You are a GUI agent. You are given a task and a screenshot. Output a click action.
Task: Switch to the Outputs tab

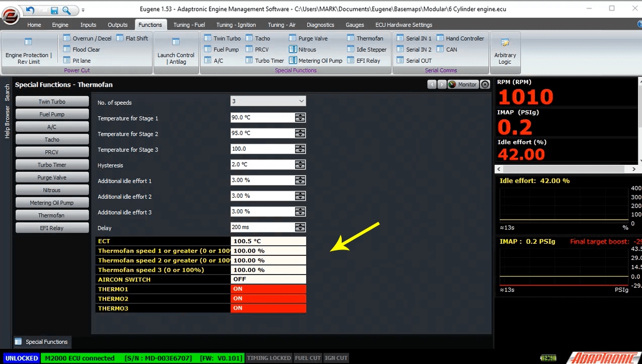tap(118, 25)
